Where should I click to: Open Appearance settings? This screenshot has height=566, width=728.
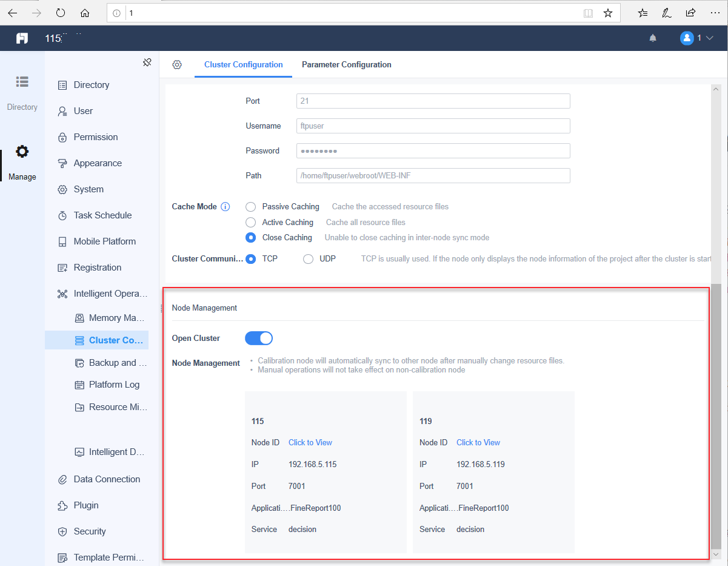point(97,163)
